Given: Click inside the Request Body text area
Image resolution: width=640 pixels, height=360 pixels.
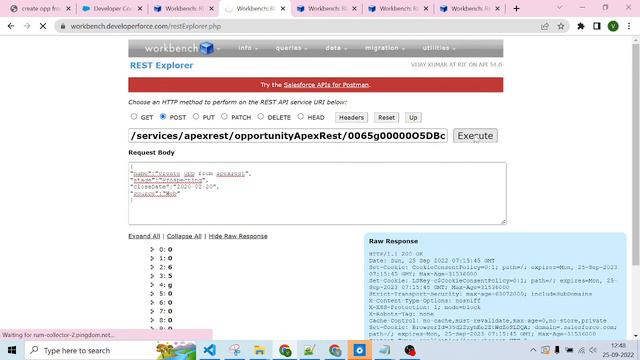Looking at the screenshot, I should tap(317, 193).
